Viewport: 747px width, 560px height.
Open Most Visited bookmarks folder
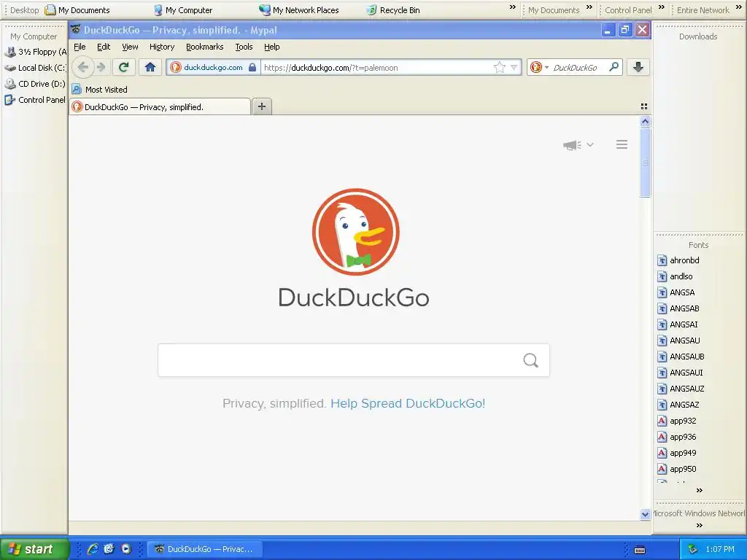99,89
